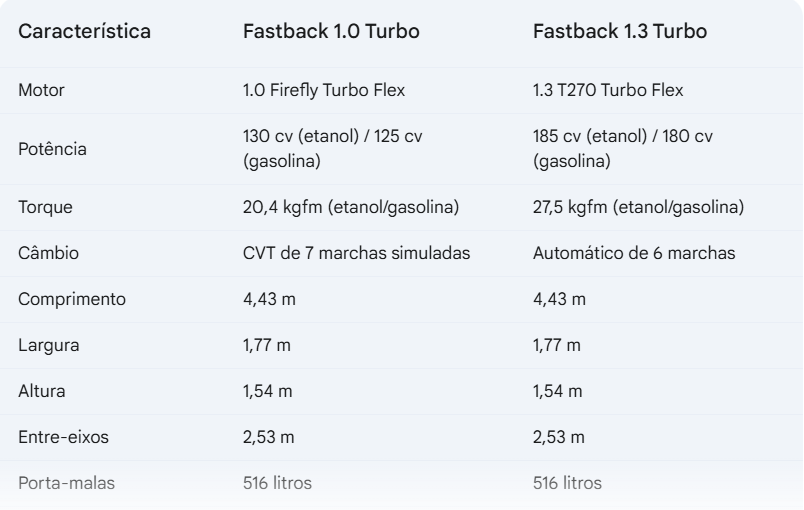
Task: Select the Fastback 1.3 Turbo column header
Action: pos(621,31)
